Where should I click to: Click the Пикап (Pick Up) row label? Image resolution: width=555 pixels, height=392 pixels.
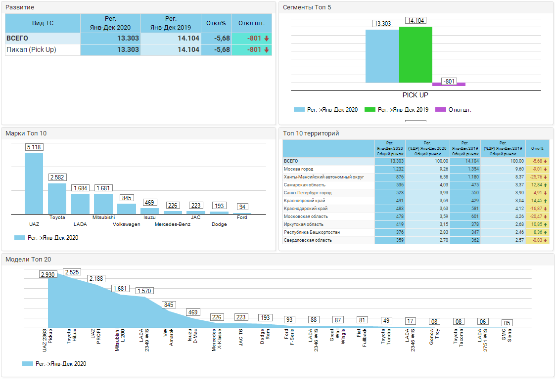(31, 50)
